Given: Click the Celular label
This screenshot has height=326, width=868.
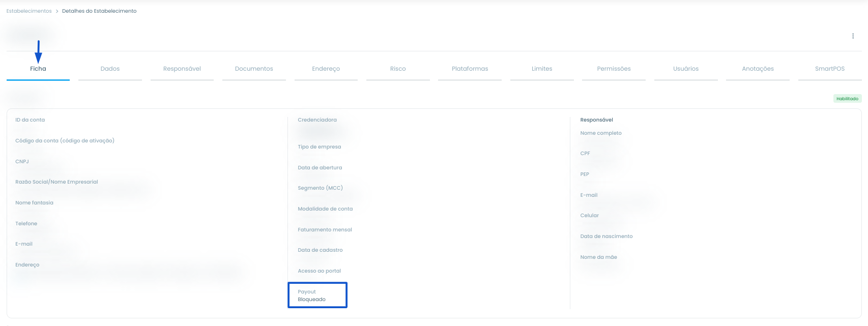Looking at the screenshot, I should click(x=590, y=216).
